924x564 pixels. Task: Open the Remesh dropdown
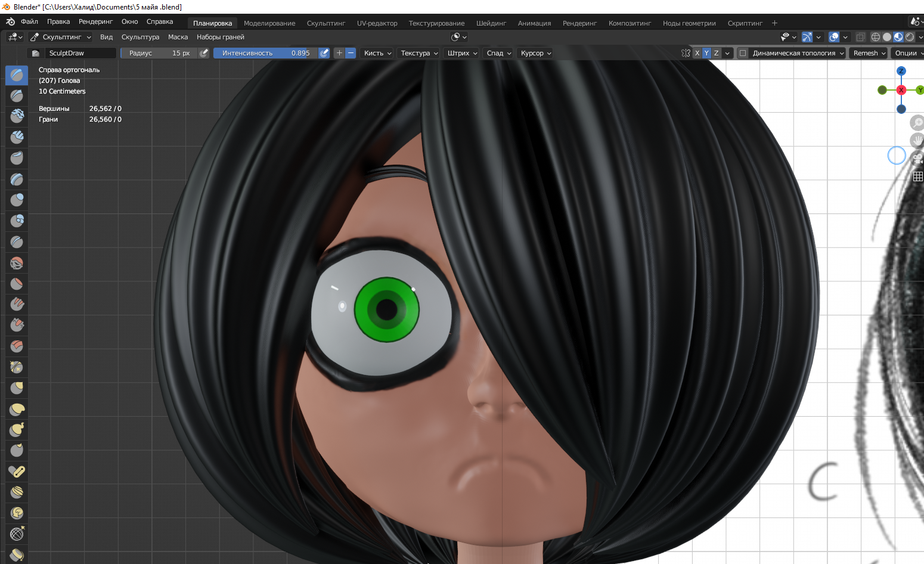(x=869, y=53)
